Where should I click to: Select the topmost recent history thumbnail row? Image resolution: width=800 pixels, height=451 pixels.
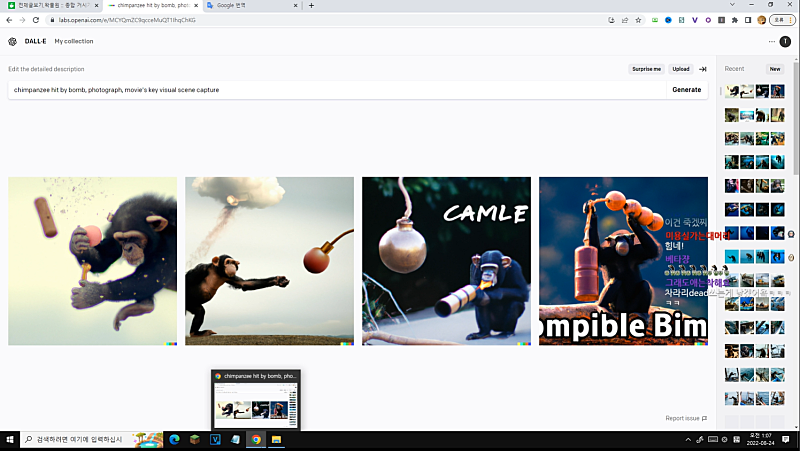coord(755,91)
